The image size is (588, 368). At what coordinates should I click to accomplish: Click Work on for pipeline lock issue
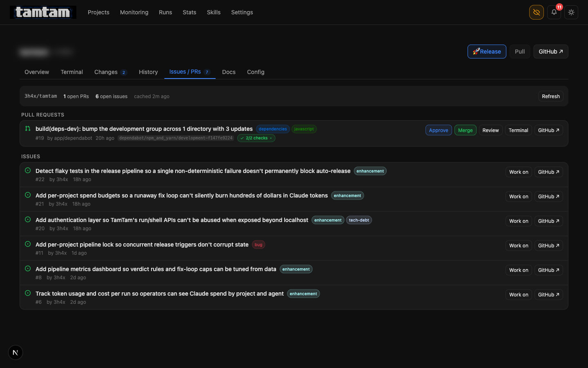[x=519, y=245]
